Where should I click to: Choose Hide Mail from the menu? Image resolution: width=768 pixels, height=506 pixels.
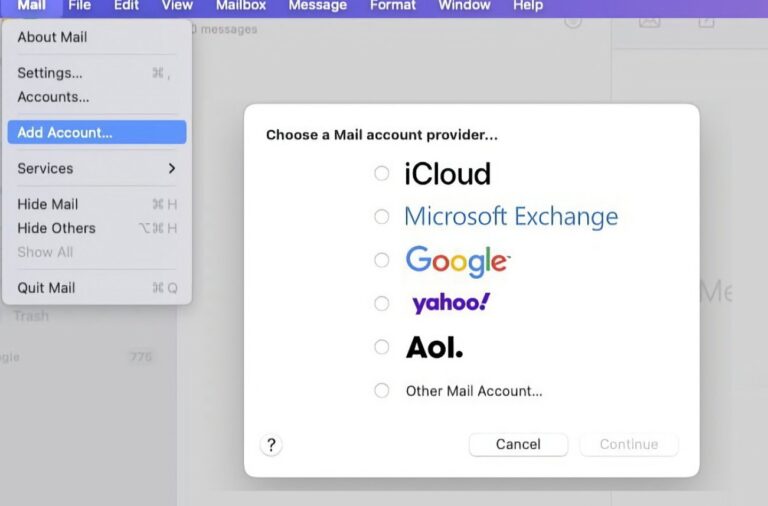pos(97,204)
